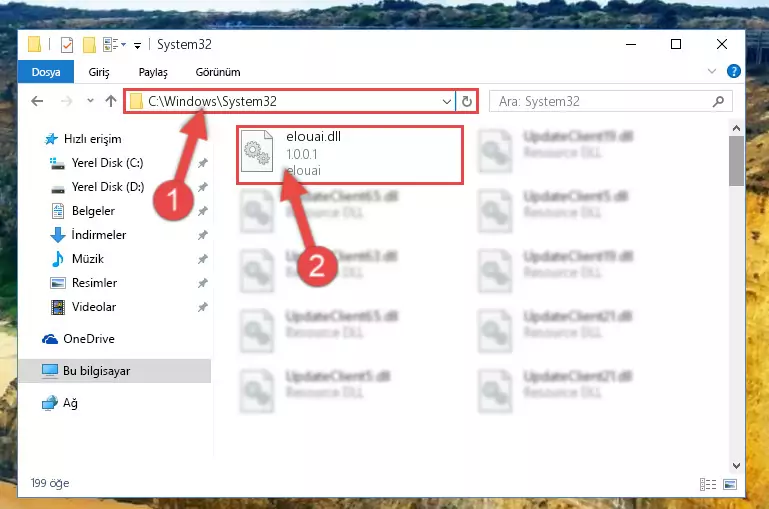Click the vertical scrollbar thumb
The width and height of the screenshot is (769, 509).
736,161
